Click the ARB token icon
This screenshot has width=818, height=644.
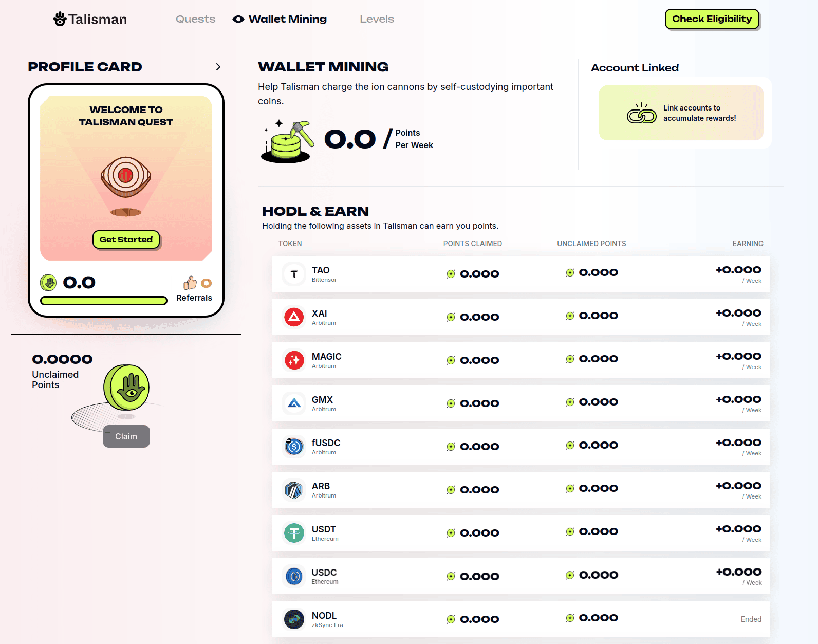tap(294, 490)
